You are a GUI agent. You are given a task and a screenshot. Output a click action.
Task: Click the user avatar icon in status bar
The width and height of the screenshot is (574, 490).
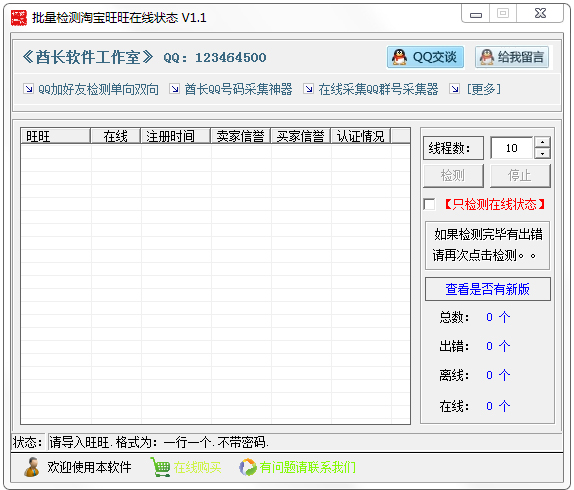point(32,467)
